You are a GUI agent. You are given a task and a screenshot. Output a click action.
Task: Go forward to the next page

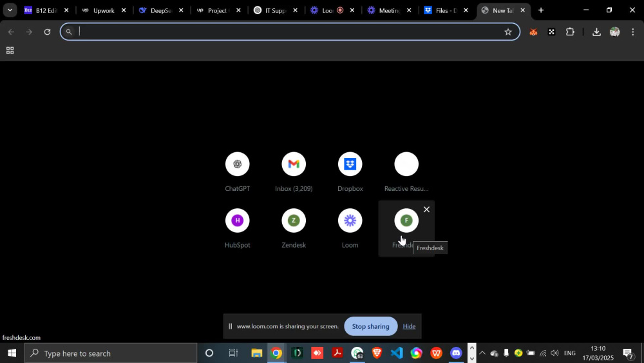[29, 32]
